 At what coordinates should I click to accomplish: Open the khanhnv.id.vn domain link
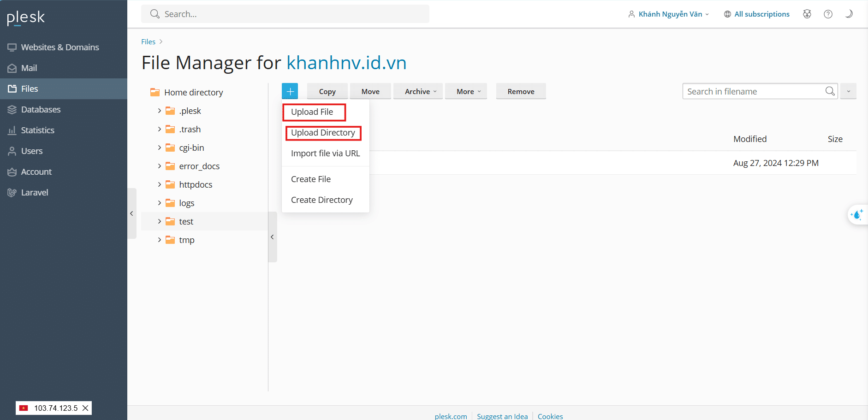pos(346,63)
